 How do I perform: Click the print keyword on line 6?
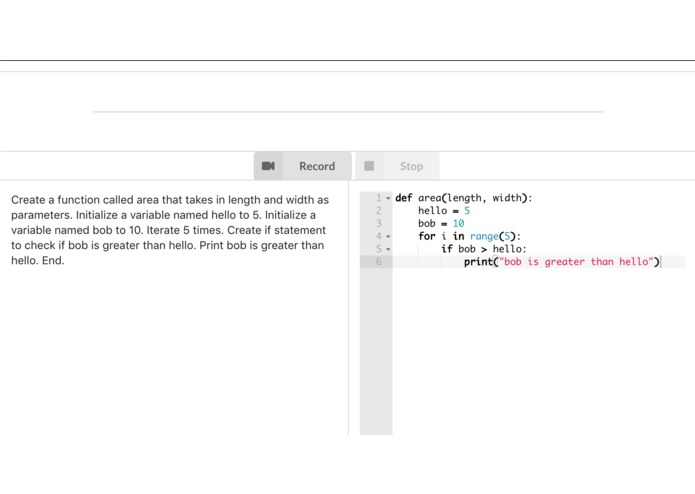478,262
